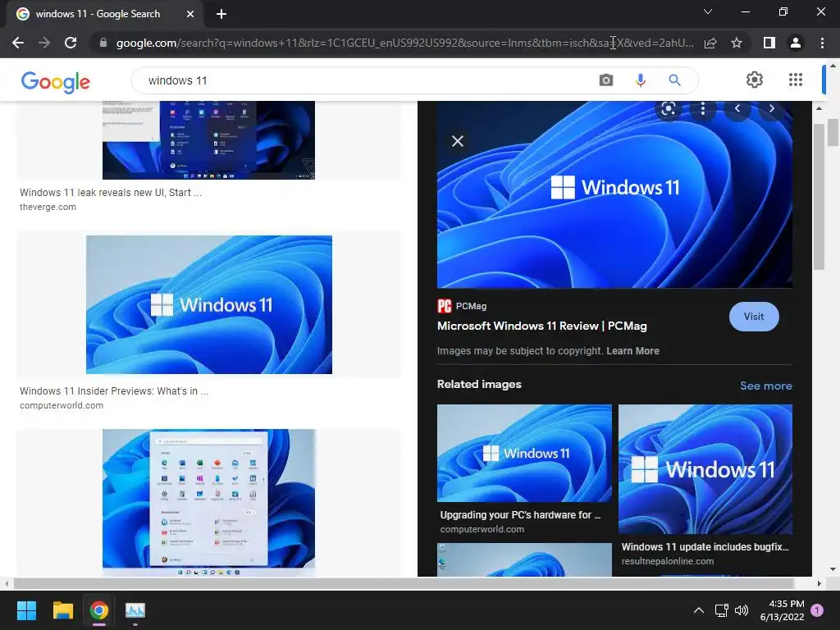
Task: Go to Google homepage via logo
Action: coord(56,81)
